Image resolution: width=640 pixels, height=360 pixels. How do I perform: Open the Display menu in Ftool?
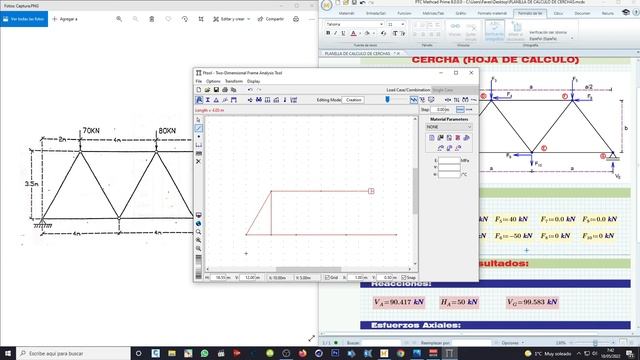click(x=253, y=81)
